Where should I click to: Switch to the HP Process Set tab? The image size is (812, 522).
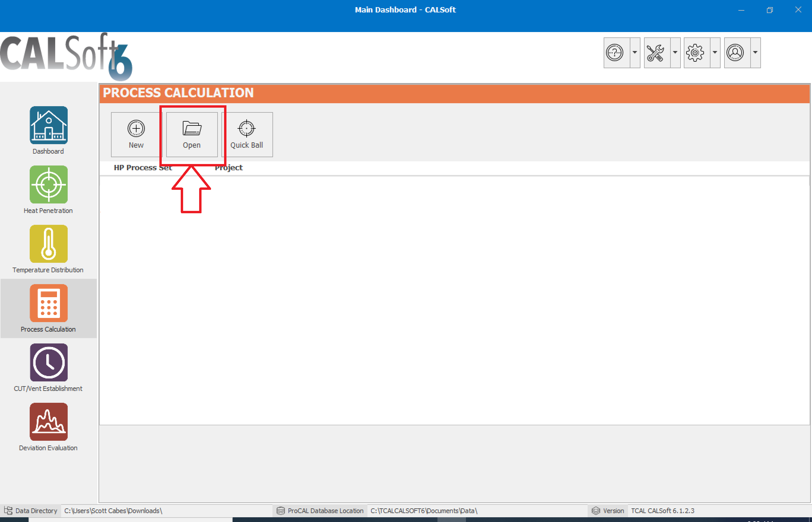click(x=143, y=168)
